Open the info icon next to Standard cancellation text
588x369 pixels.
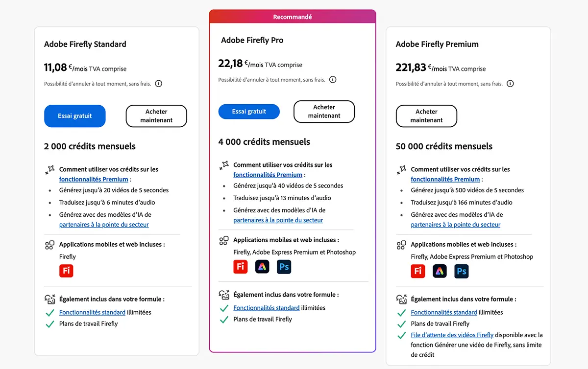[158, 83]
